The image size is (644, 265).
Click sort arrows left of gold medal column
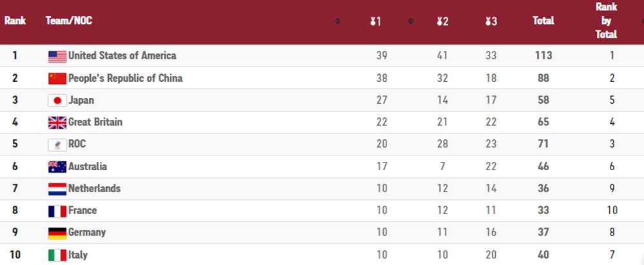337,22
